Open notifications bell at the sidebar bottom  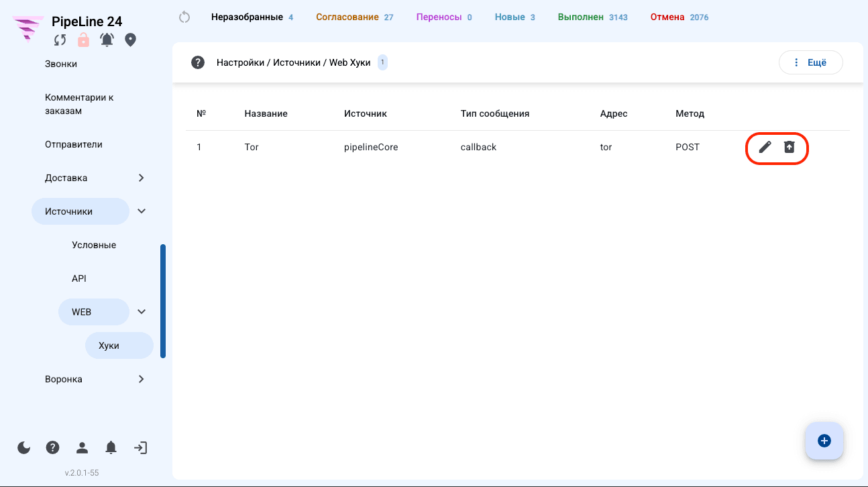[111, 447]
